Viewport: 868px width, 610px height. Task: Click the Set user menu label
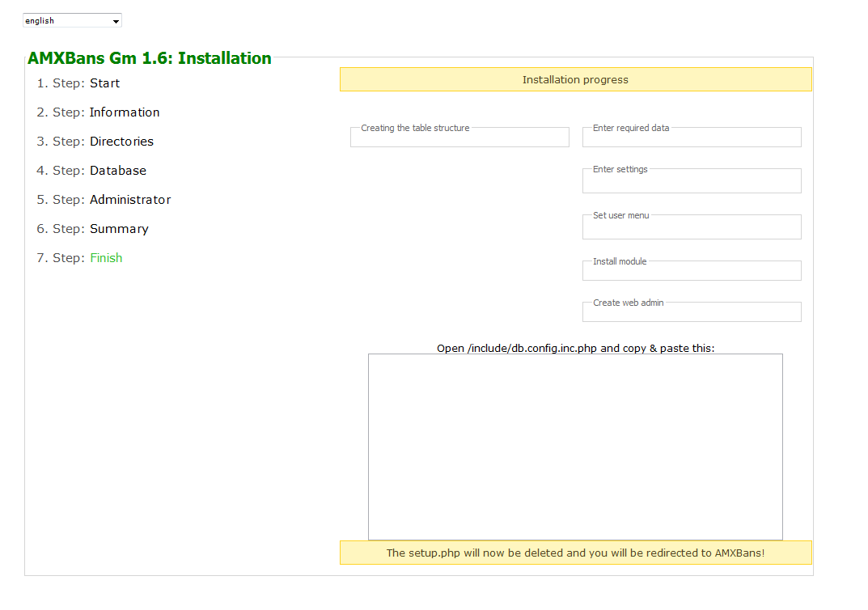click(x=621, y=215)
